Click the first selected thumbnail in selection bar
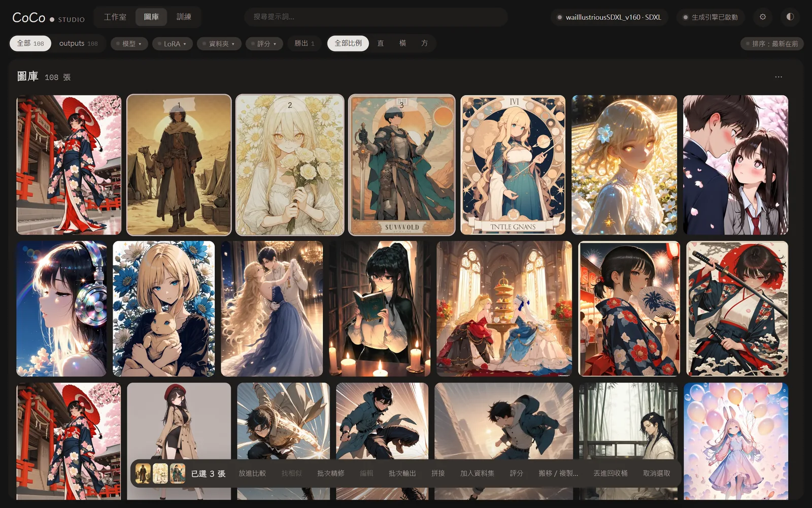The height and width of the screenshot is (508, 812). coord(143,473)
